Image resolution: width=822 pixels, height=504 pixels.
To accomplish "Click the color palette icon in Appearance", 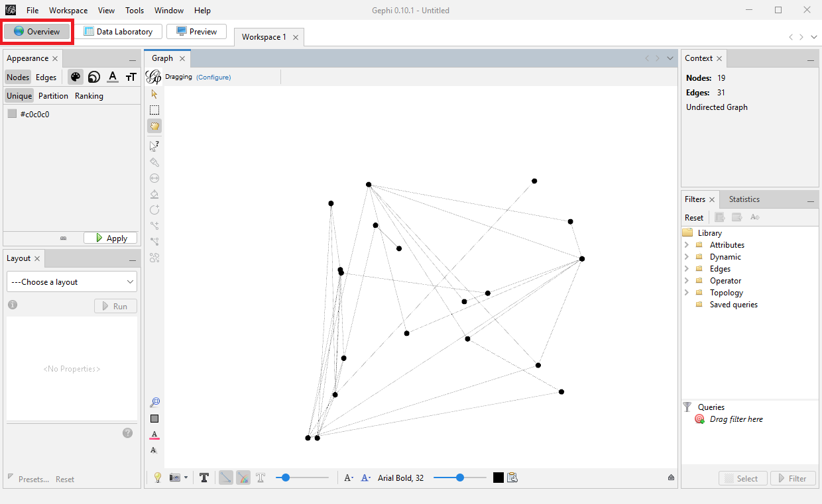I will click(x=75, y=77).
